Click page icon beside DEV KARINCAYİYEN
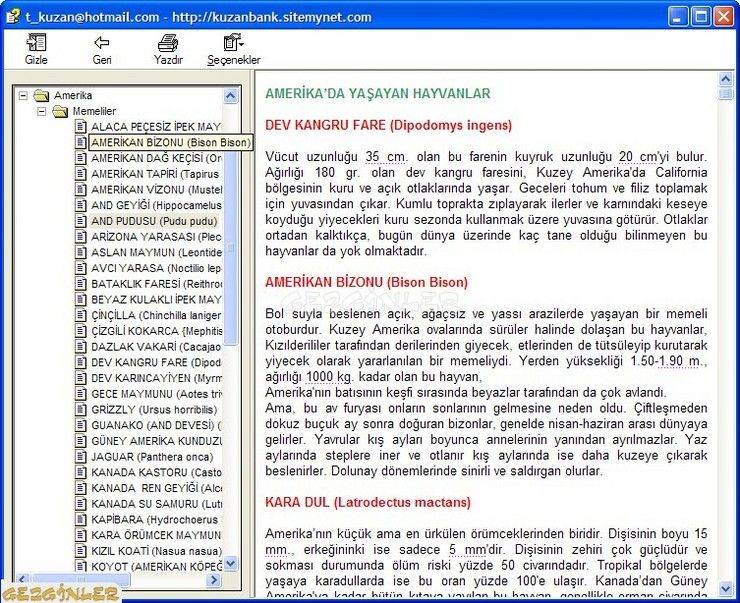This screenshot has width=740, height=603. (x=81, y=378)
